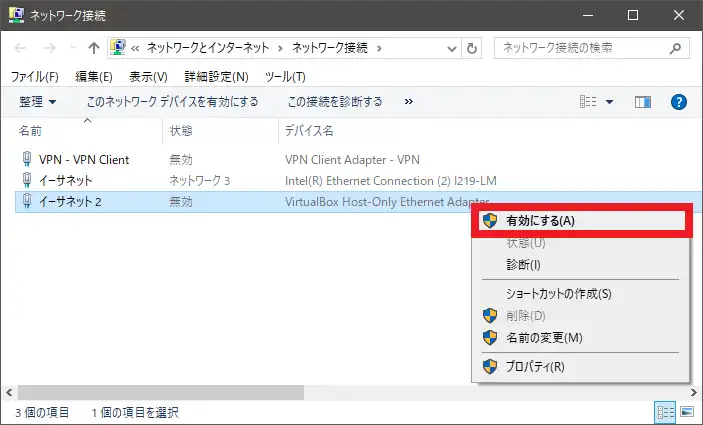Open the address bar history dropdown

[x=452, y=48]
